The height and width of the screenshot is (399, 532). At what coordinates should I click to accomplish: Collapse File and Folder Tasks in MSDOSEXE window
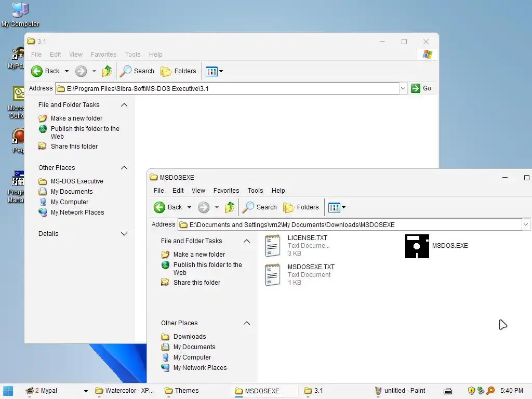coord(247,241)
